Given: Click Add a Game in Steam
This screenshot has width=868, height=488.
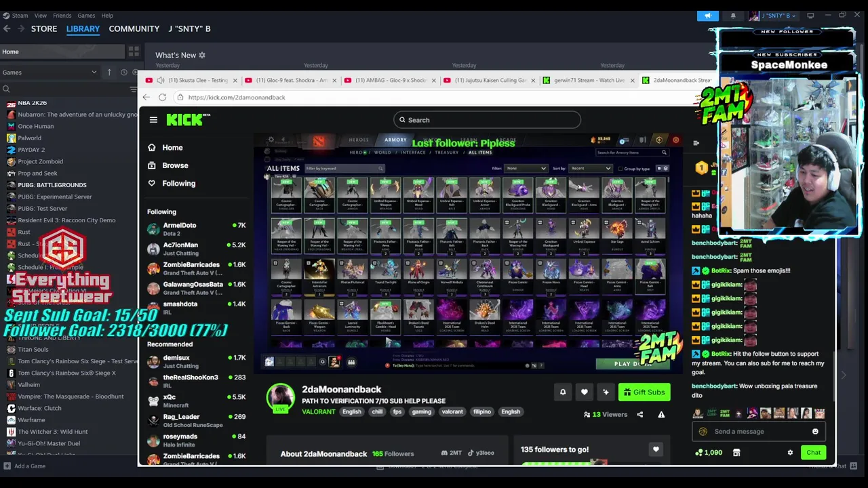Looking at the screenshot, I should 24,466.
